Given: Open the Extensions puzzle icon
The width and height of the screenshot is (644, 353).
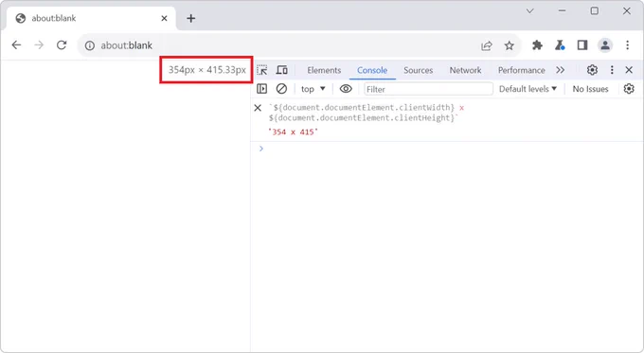Looking at the screenshot, I should tap(537, 45).
